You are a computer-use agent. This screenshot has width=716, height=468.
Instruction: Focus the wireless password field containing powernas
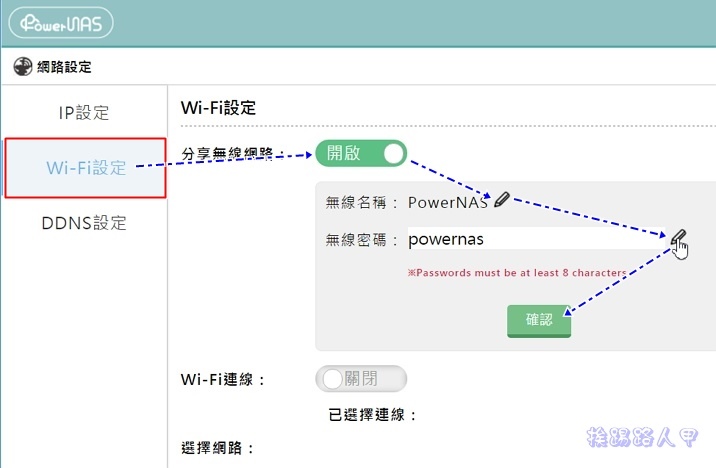coord(537,238)
